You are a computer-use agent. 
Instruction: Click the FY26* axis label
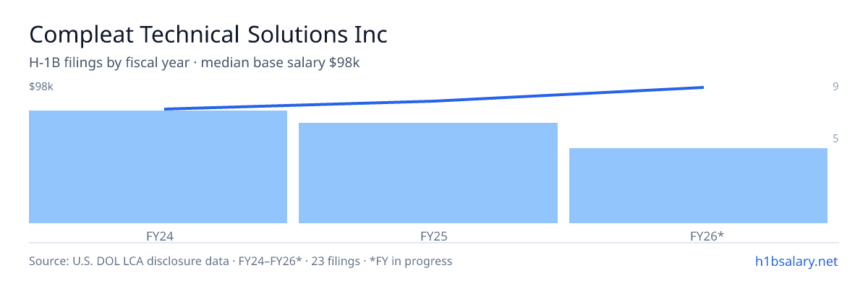tap(707, 236)
